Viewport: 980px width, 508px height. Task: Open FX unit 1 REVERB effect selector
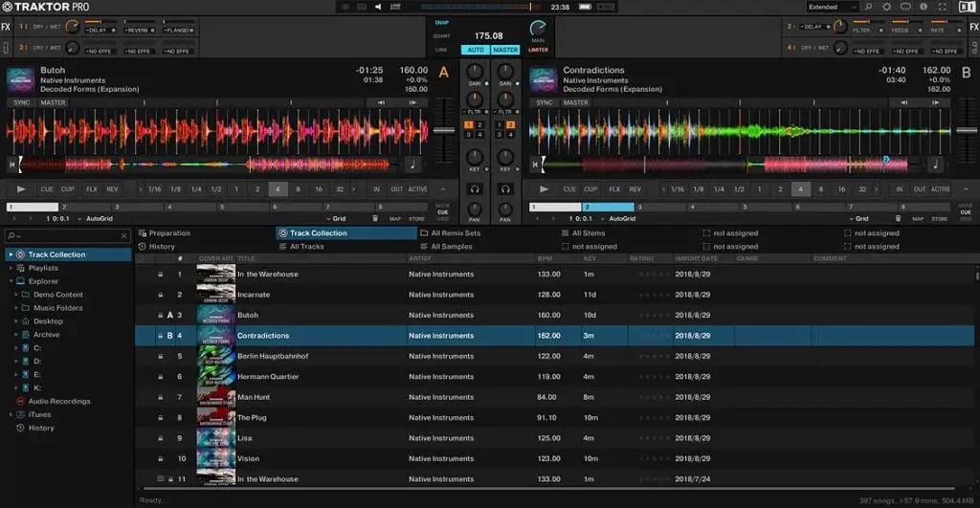point(139,30)
